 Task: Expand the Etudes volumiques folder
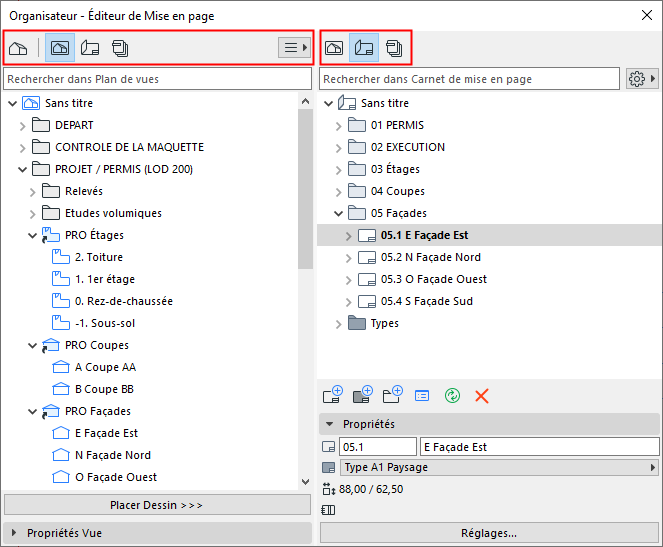[33, 213]
